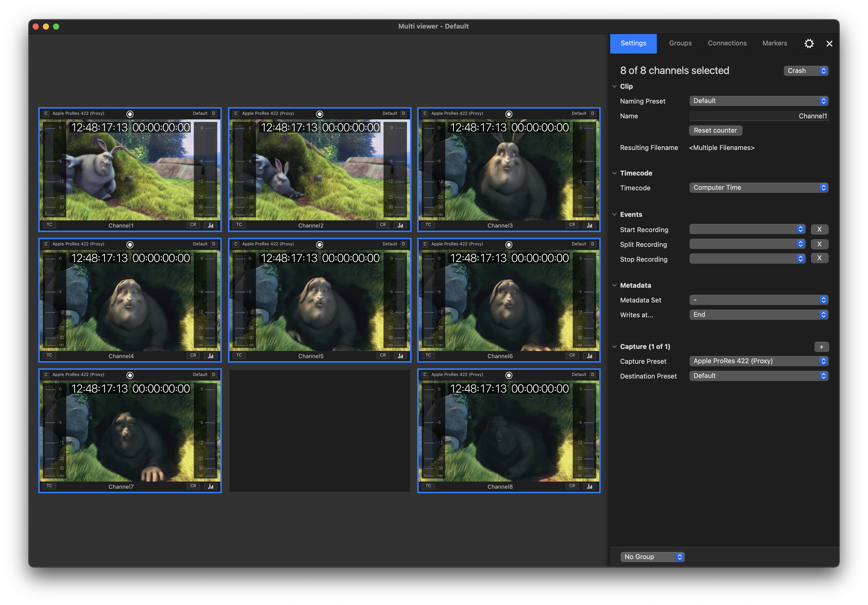Open audio meter icon on Channel6
Image resolution: width=868 pixels, height=605 pixels.
pos(589,356)
